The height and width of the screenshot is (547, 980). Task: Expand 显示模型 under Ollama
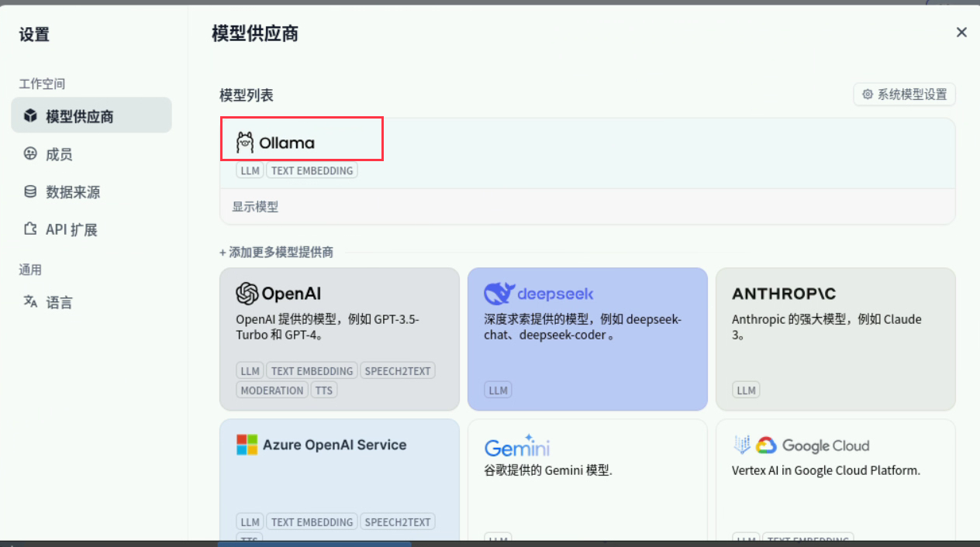255,207
